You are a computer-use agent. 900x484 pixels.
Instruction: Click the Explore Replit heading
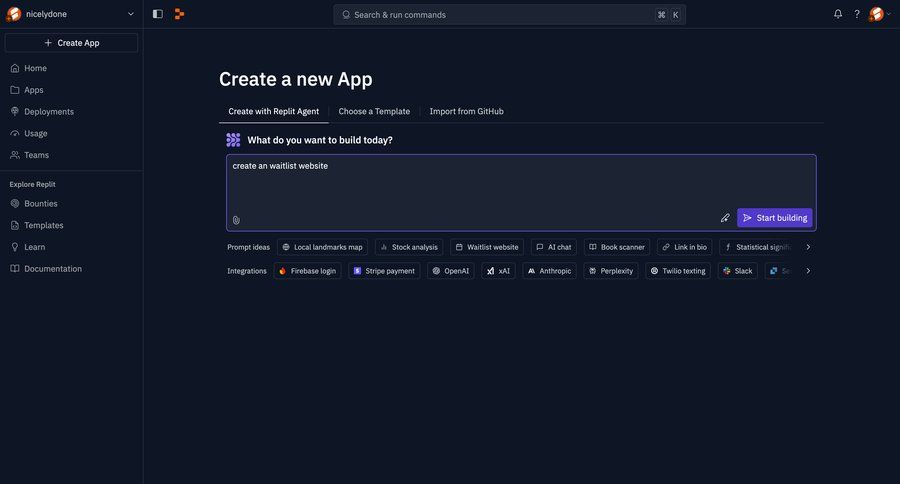33,184
